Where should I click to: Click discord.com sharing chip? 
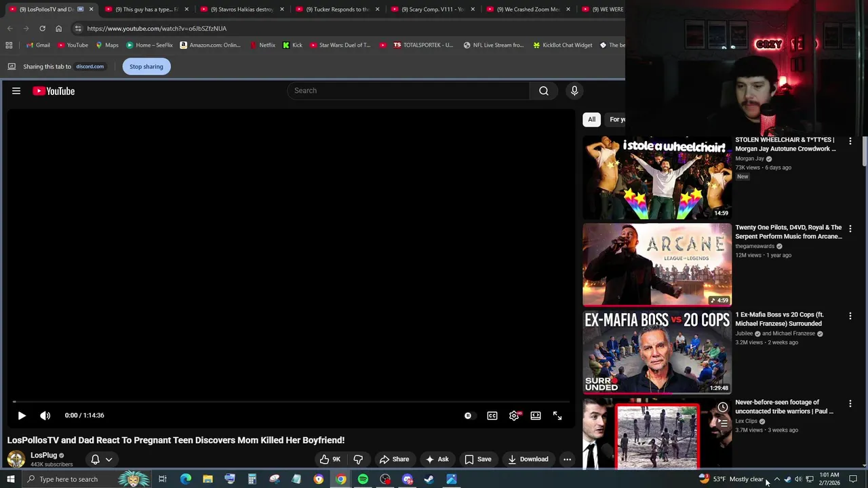[x=90, y=66]
